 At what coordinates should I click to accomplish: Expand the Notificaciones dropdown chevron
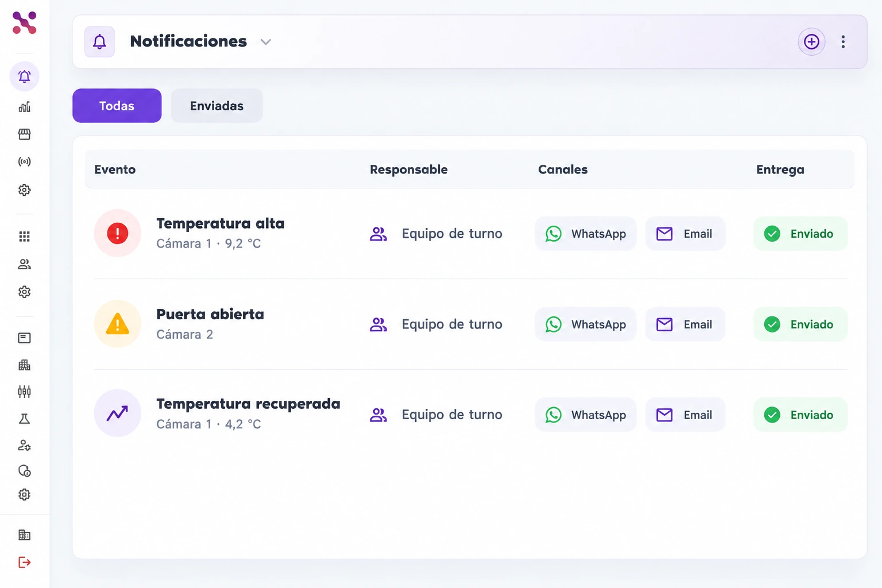(x=265, y=42)
